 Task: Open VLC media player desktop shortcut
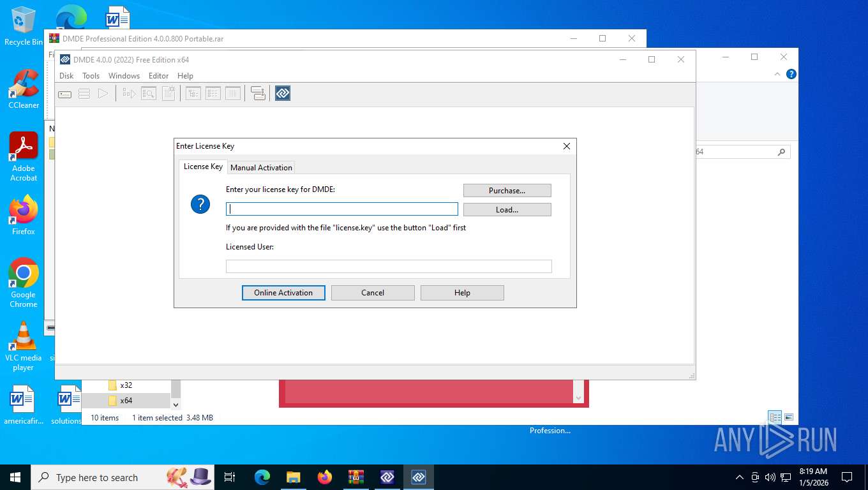click(24, 346)
